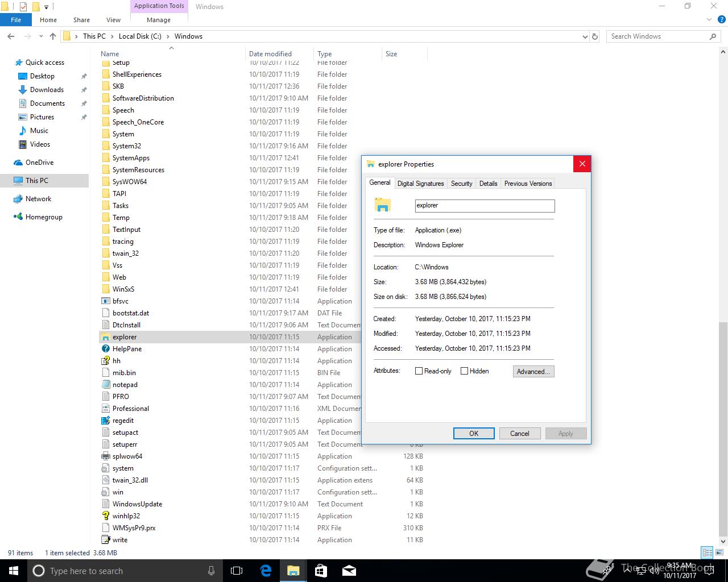Open Videos in navigation pane
The width and height of the screenshot is (728, 582).
click(x=40, y=144)
